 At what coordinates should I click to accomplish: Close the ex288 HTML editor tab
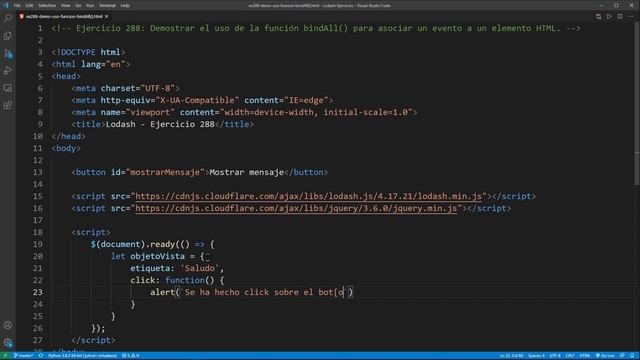[x=107, y=16]
